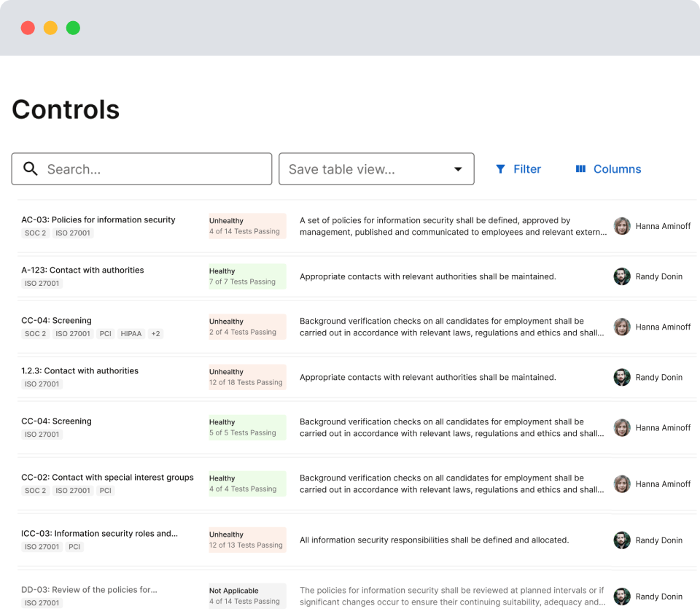The height and width of the screenshot is (614, 700).
Task: Open CC-04: Screening with HIPAA tag
Action: coord(56,321)
